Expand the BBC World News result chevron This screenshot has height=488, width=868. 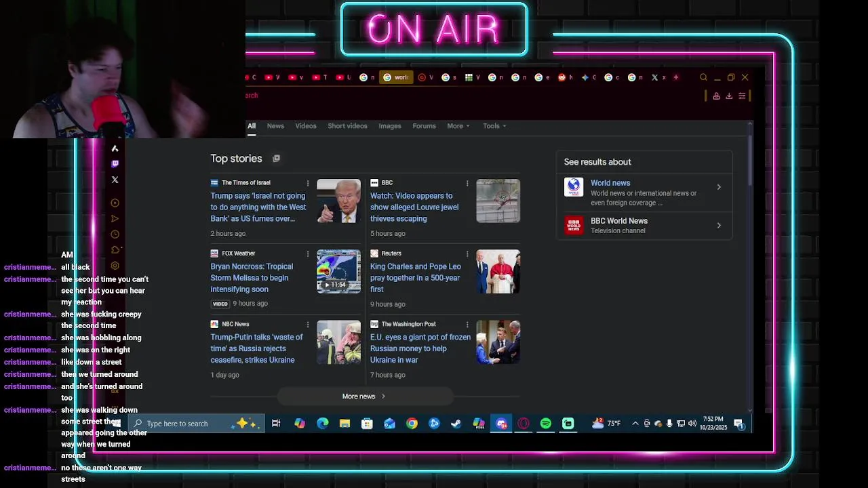719,225
